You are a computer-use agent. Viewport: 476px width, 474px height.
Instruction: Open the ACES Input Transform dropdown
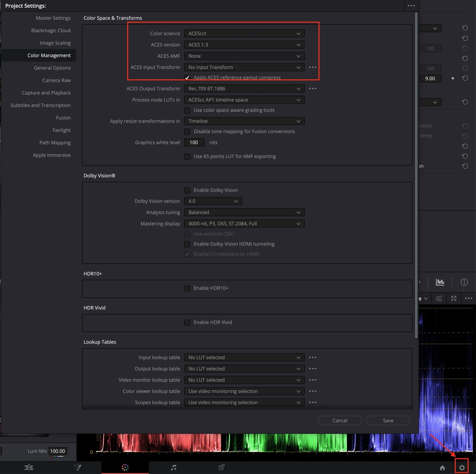pyautogui.click(x=244, y=67)
